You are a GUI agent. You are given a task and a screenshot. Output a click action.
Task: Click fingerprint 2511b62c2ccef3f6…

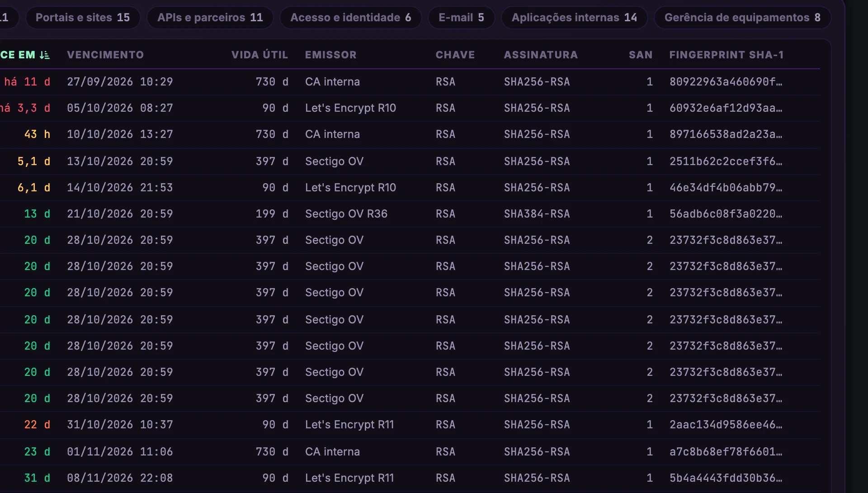(726, 161)
